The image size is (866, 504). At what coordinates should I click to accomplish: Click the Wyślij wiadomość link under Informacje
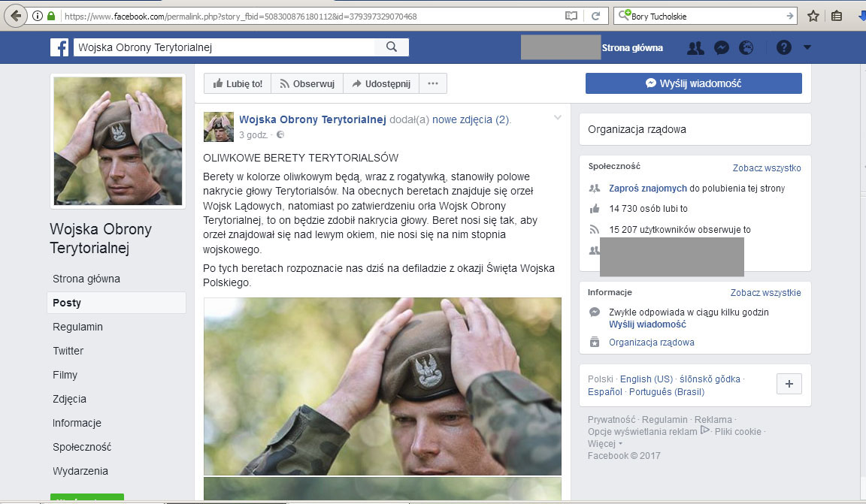(x=647, y=324)
